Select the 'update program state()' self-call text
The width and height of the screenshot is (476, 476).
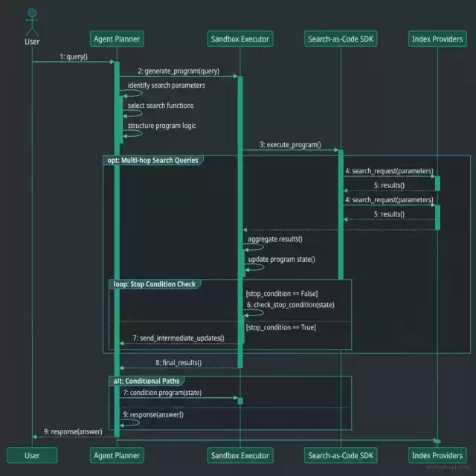coord(282,260)
